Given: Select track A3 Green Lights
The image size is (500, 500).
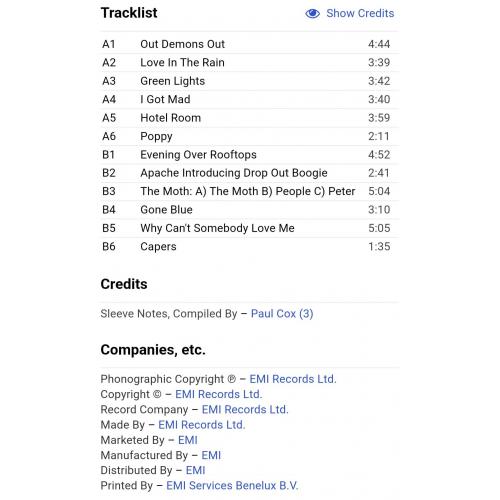Looking at the screenshot, I should point(250,81).
